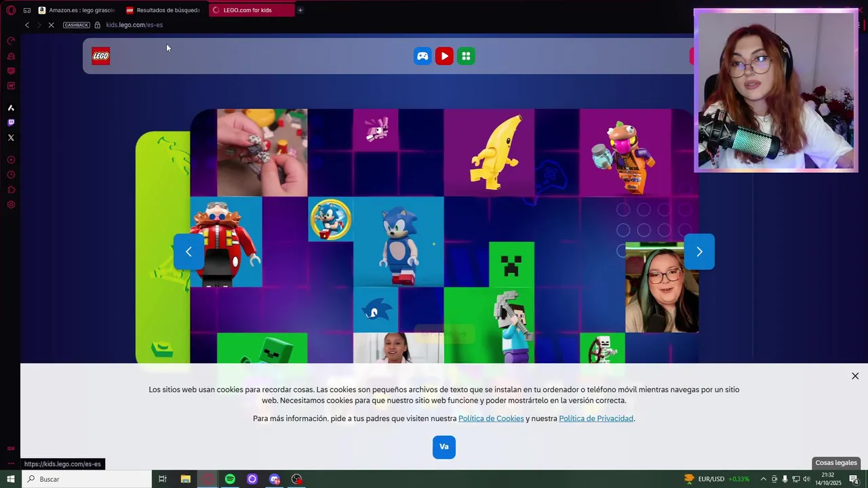Switch to the Resultados de búsqueda tab
The width and height of the screenshot is (868, 488).
(163, 10)
